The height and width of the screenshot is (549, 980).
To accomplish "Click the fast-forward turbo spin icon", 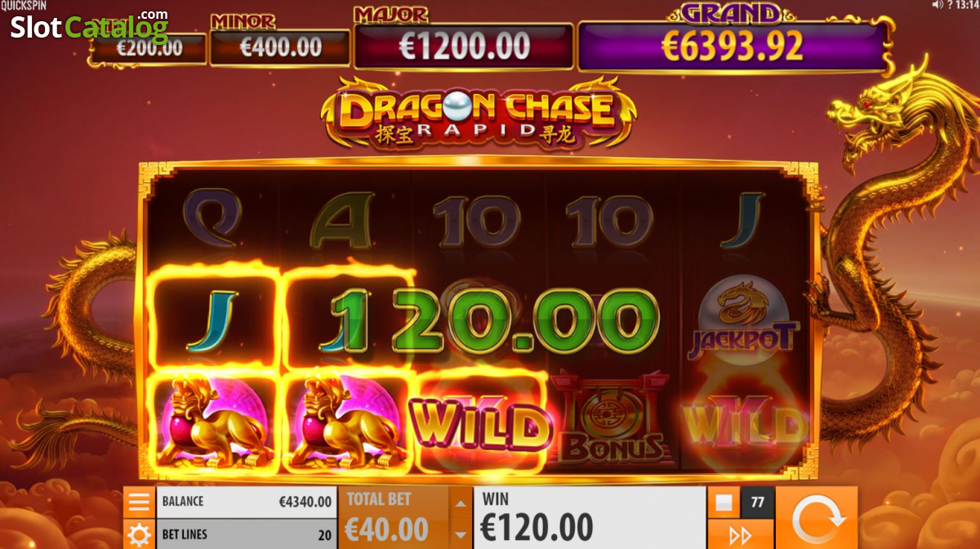I will pos(740,535).
